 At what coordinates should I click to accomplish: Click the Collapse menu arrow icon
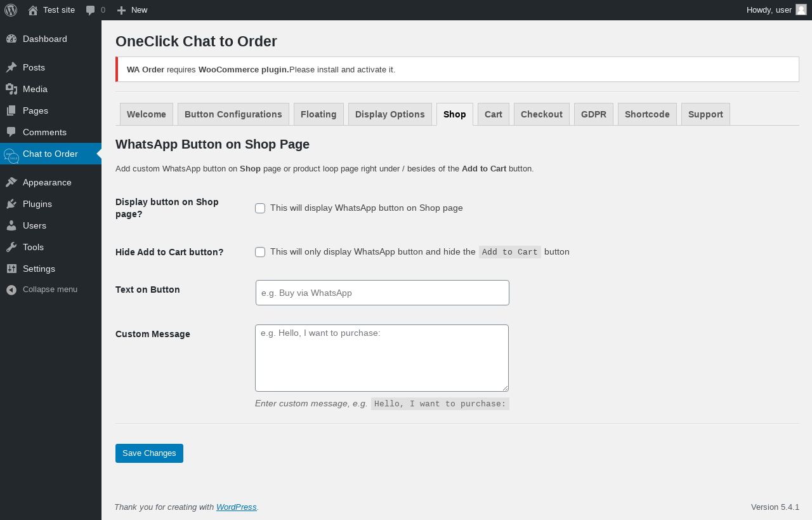pyautogui.click(x=11, y=290)
